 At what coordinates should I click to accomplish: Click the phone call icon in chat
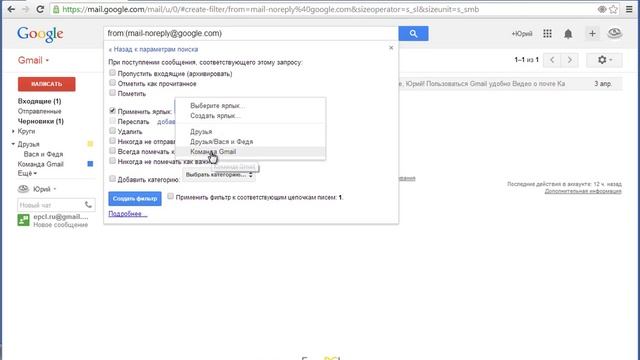point(88,204)
